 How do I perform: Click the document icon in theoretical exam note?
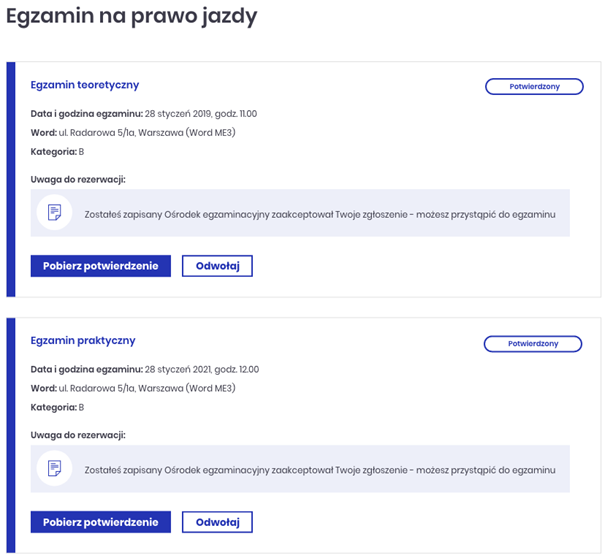[54, 212]
